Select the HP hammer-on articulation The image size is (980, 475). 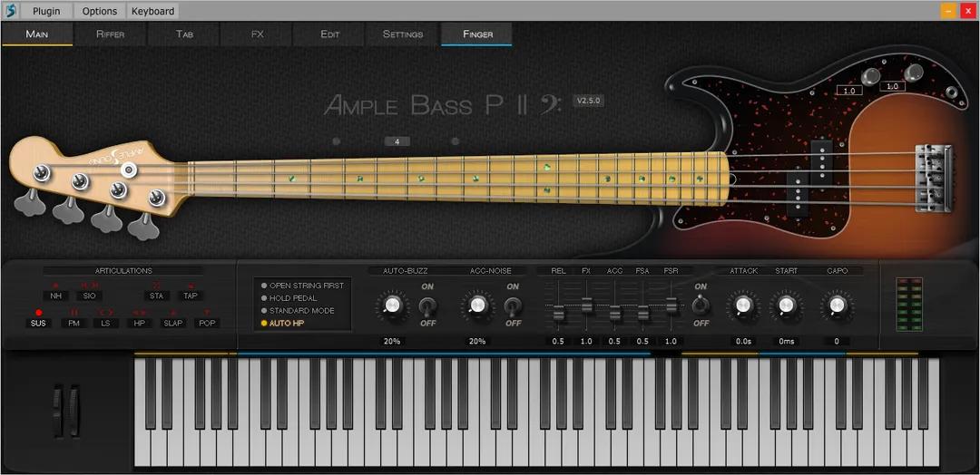(x=140, y=324)
